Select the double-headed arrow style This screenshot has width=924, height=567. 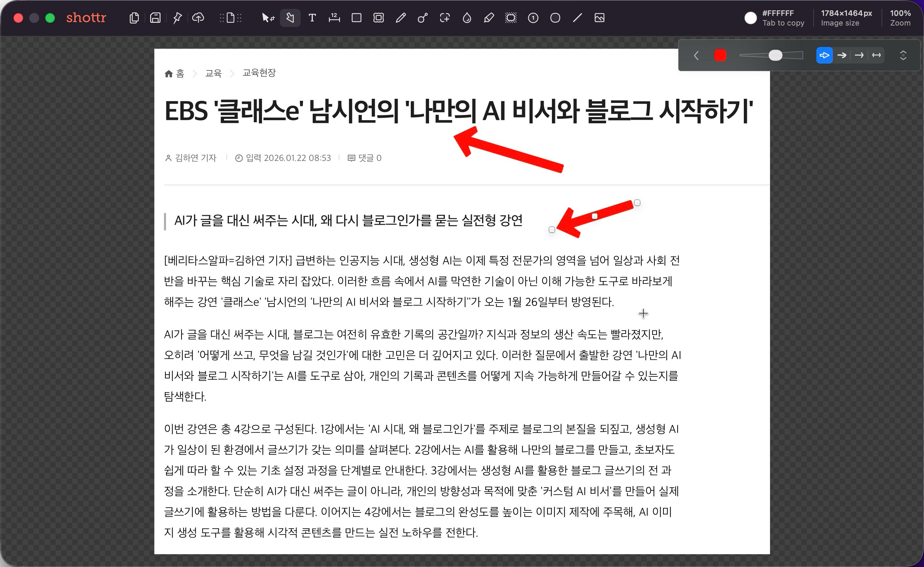(876, 56)
